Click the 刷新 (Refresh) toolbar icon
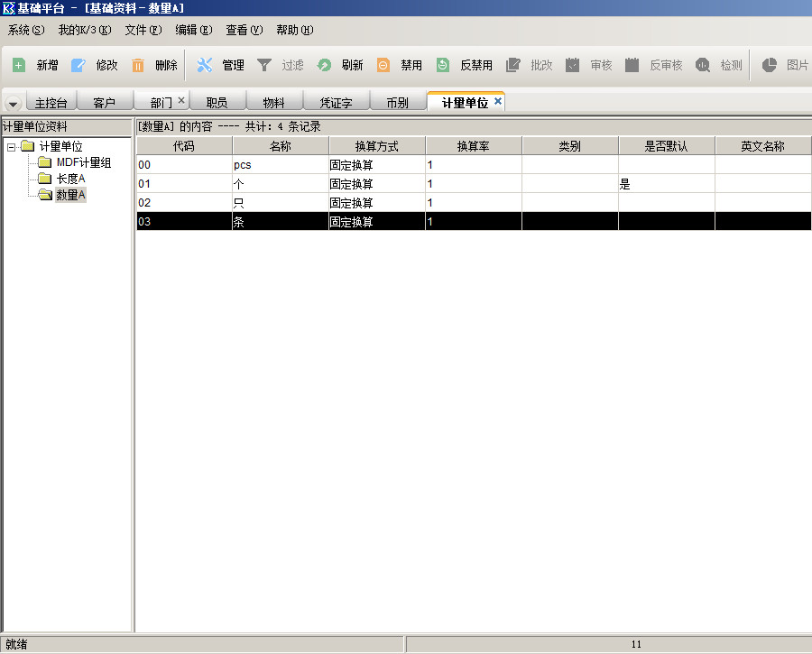 pyautogui.click(x=324, y=65)
